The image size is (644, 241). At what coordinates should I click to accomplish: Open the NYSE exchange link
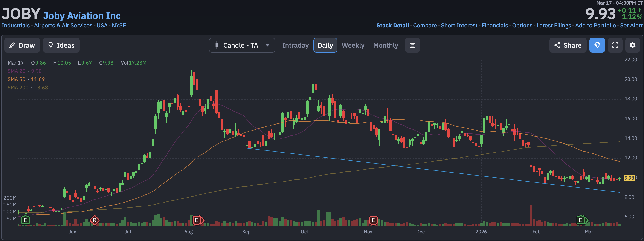pyautogui.click(x=119, y=26)
